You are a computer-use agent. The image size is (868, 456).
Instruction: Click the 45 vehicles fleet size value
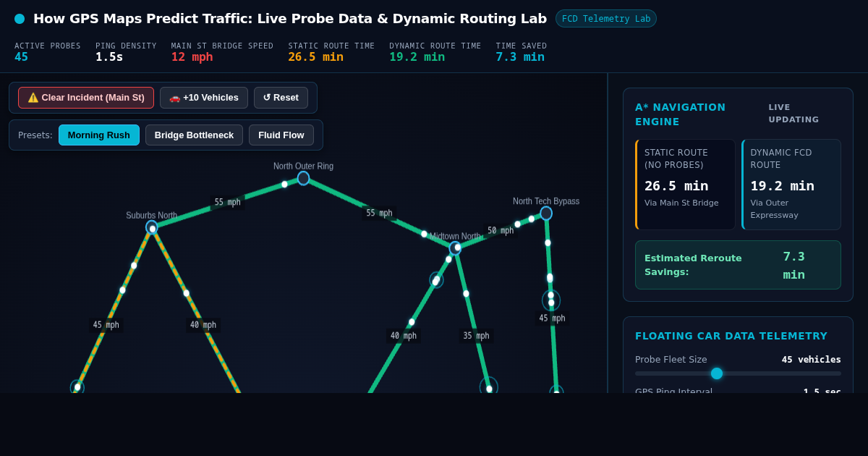811,360
